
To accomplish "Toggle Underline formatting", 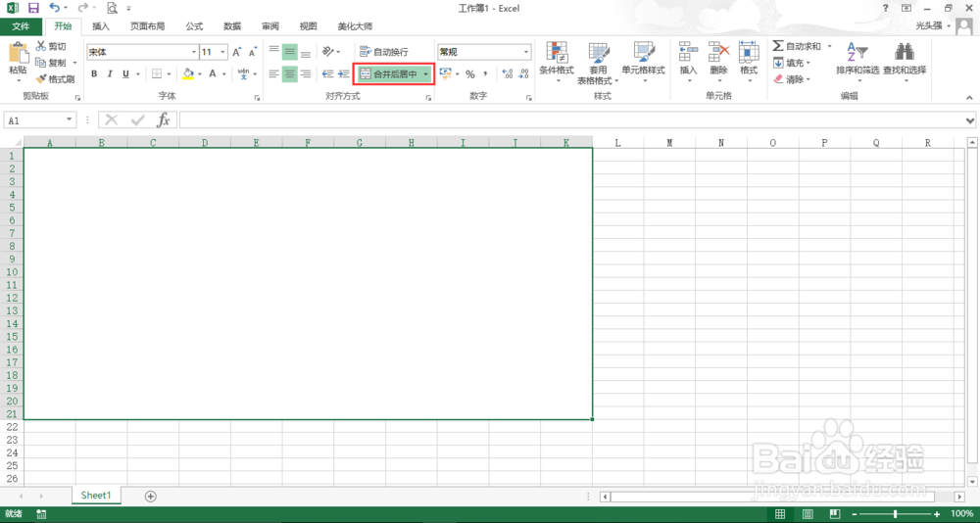I will (125, 73).
